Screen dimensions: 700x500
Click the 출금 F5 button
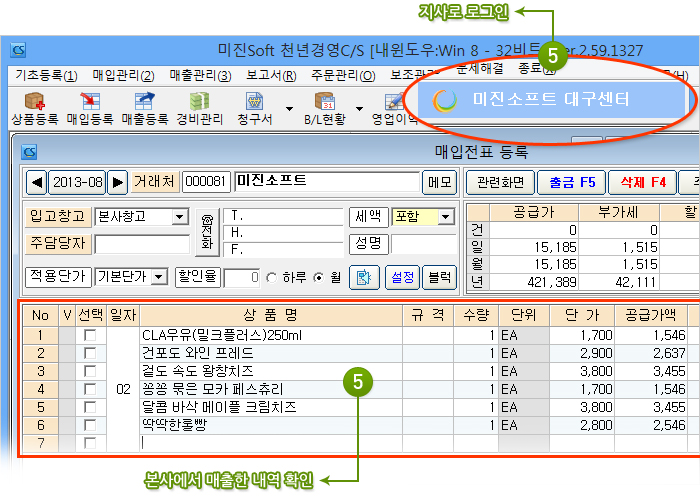(572, 183)
